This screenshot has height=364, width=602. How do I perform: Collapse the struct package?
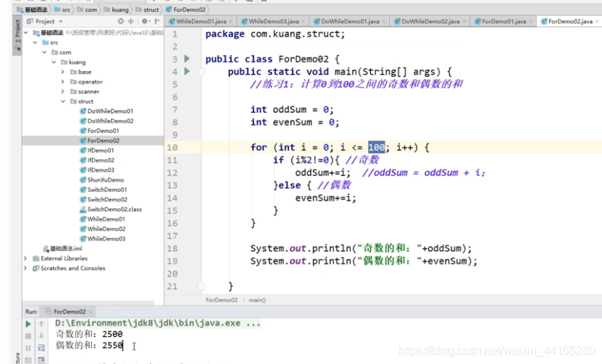point(63,101)
